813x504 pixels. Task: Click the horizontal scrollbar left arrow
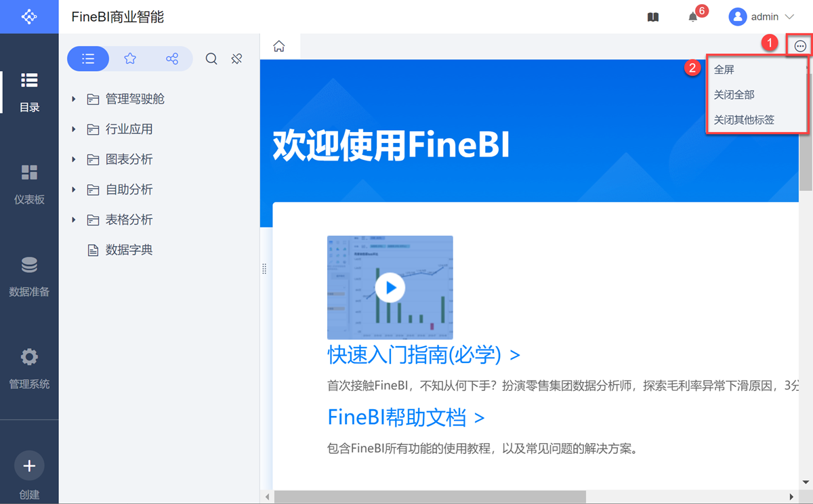pos(268,497)
